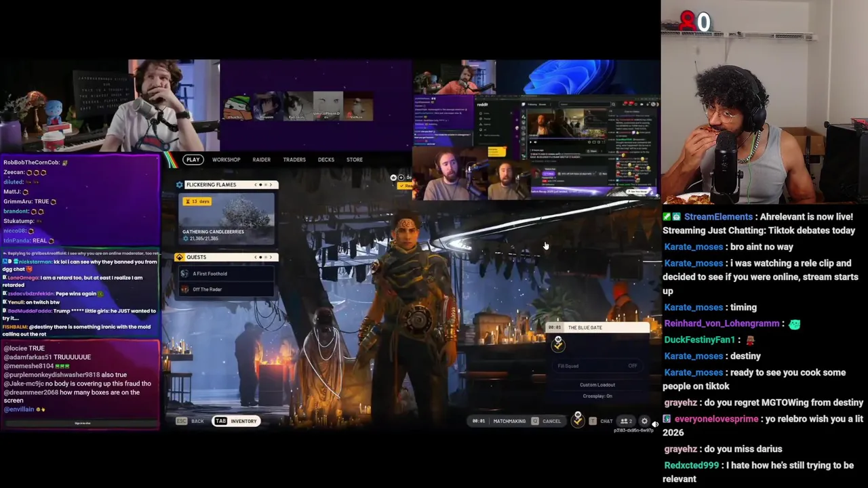868x488 pixels.
Task: Switch to the WORKSHOP tab
Action: coord(226,160)
